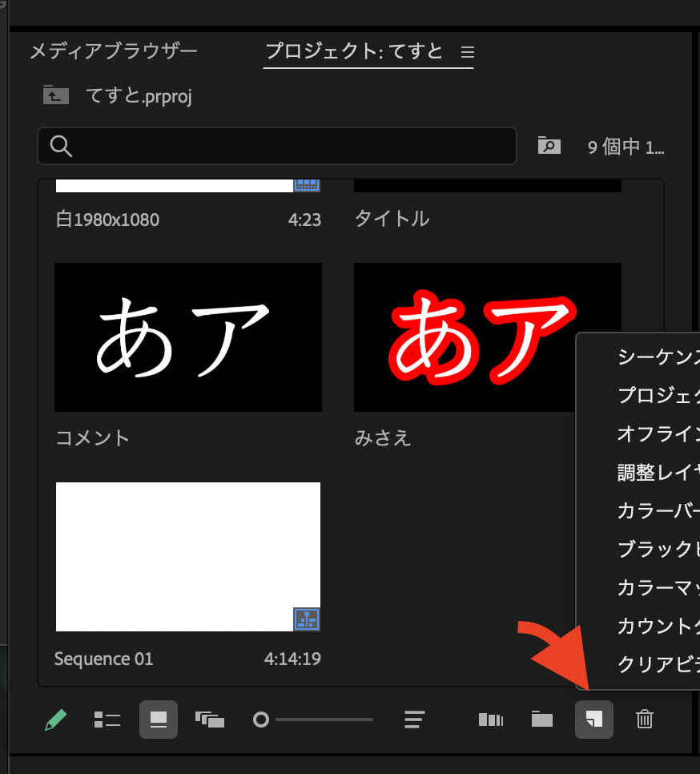
Task: Click the 9 個中 item count text
Action: click(626, 147)
